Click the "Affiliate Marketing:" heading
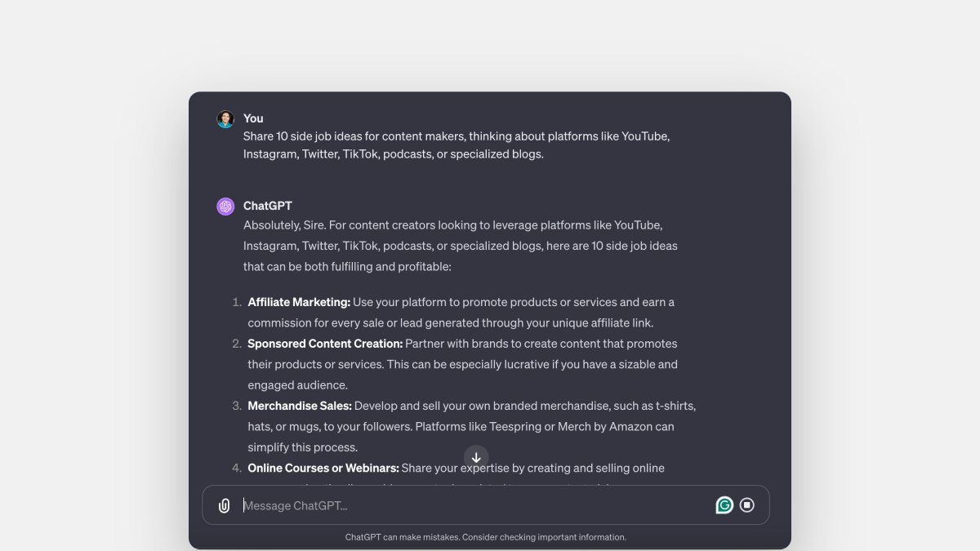The image size is (980, 551). (299, 302)
